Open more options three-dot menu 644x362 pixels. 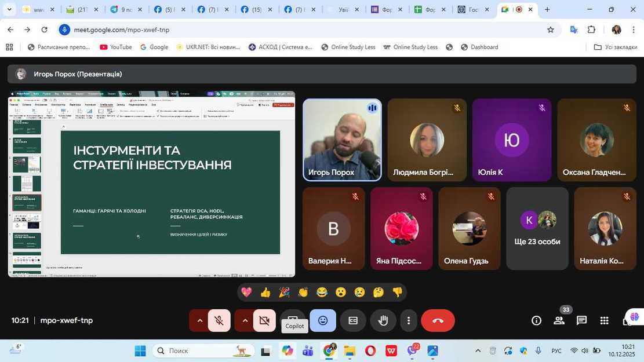(x=409, y=320)
